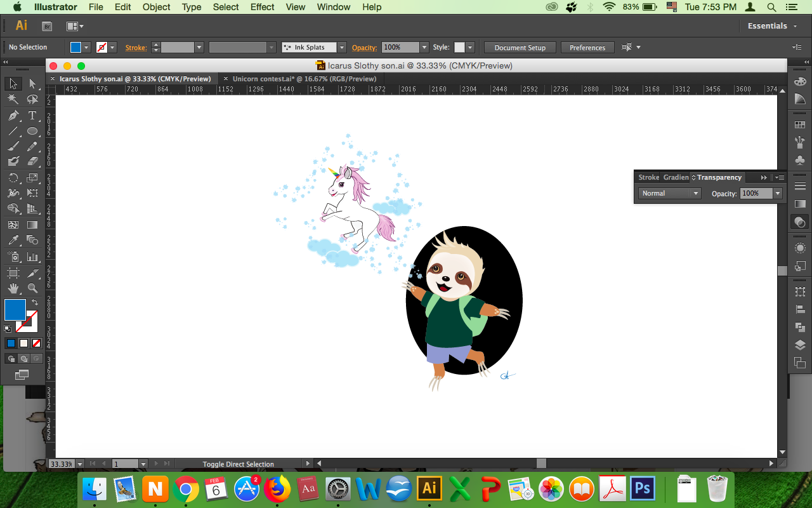Open Essentials workspace switcher
812x508 pixels.
click(x=772, y=26)
